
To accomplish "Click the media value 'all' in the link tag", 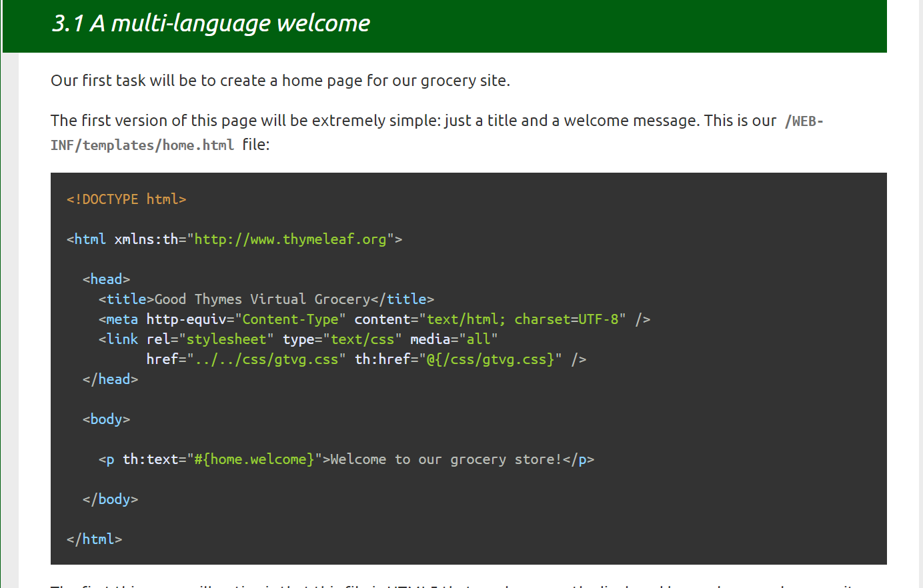I will point(478,339).
